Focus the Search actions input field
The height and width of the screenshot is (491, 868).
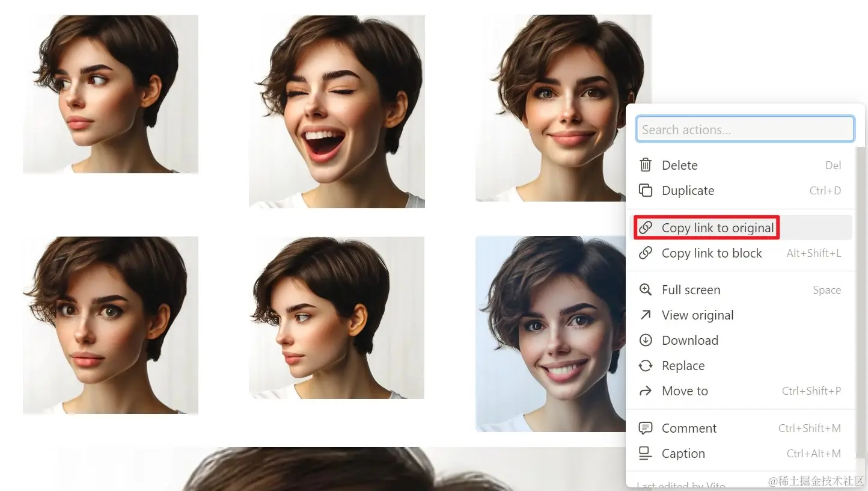[x=745, y=129]
